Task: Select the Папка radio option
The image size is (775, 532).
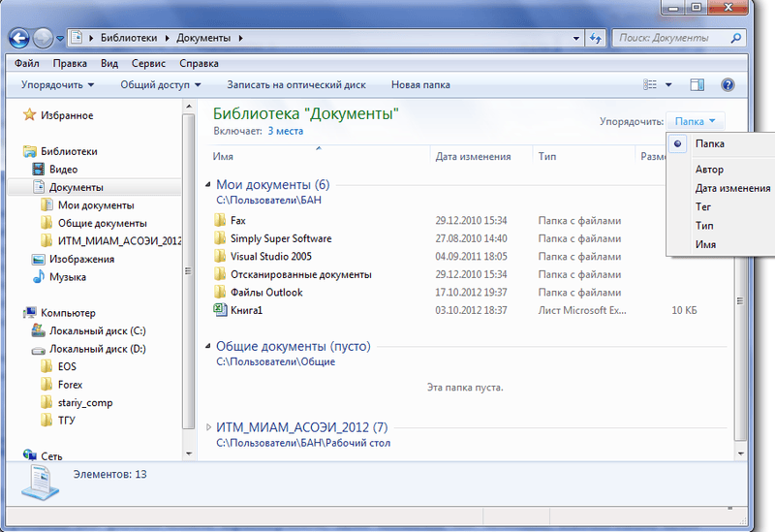Action: (x=709, y=143)
